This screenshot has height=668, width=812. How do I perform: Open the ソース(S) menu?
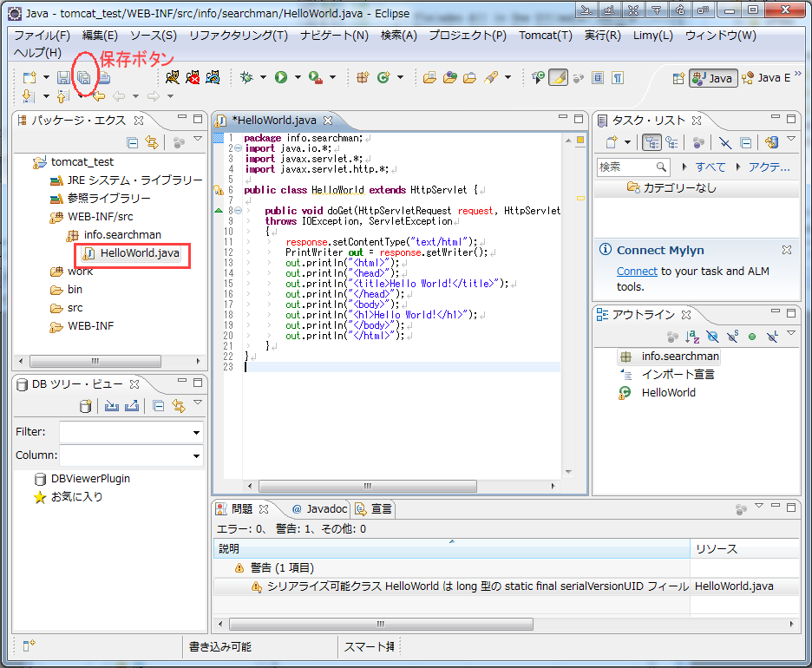(154, 36)
